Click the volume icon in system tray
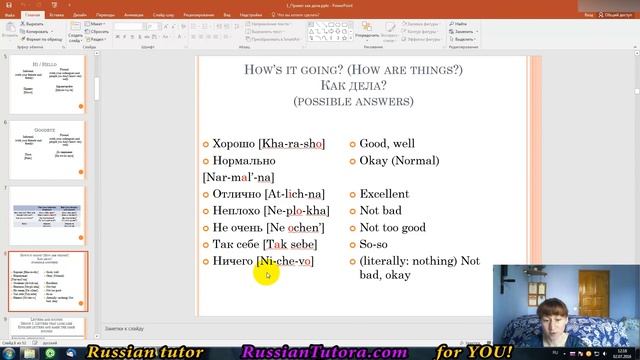Viewport: 640px width, 360px height. 604,353
